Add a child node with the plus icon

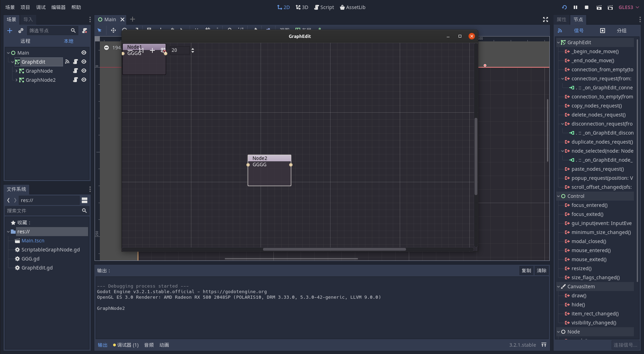tap(9, 31)
